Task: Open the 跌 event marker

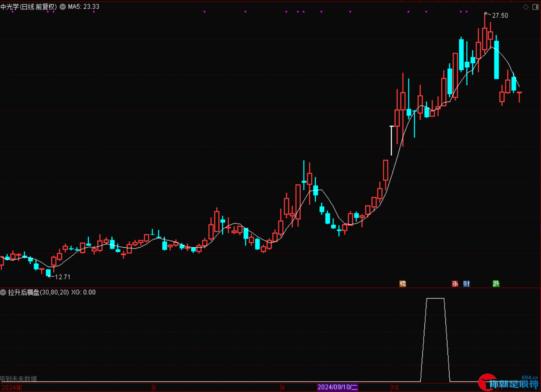Action: click(496, 284)
